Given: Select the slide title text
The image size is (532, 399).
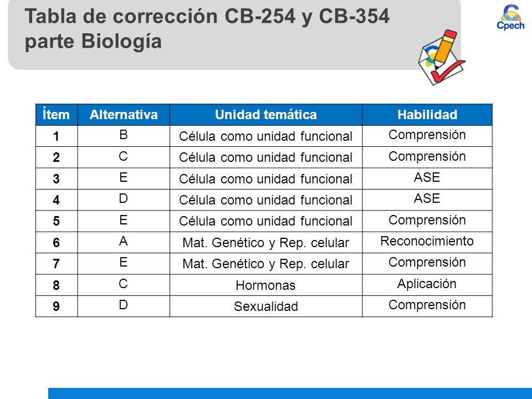Looking at the screenshot, I should 207,28.
